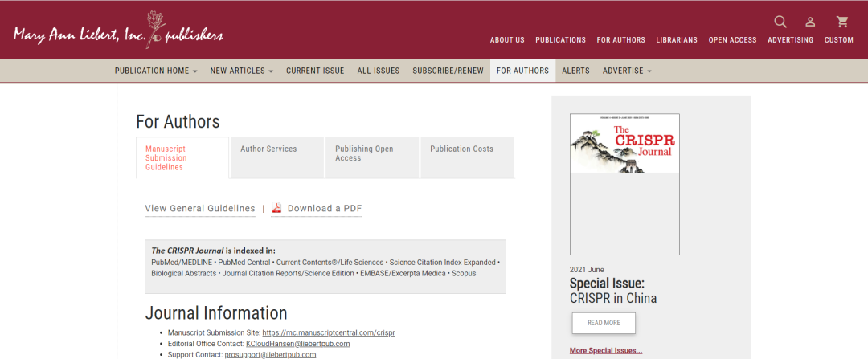Switch to the Author Services tab
This screenshot has width=868, height=359.
click(x=276, y=157)
